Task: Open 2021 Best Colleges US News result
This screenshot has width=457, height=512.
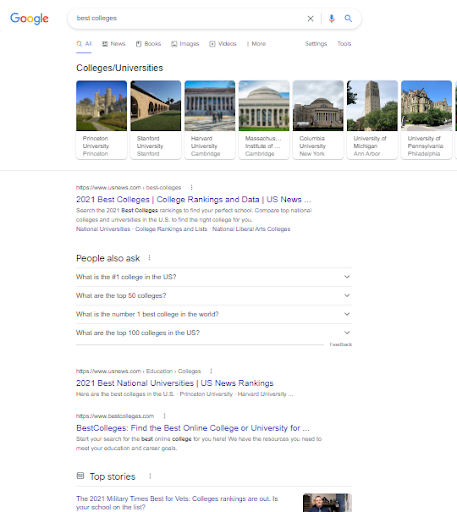Action: pos(193,199)
